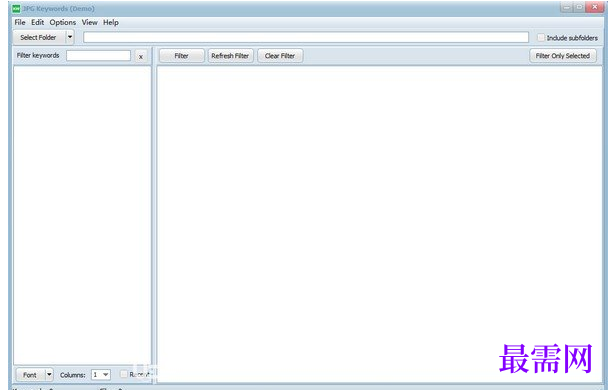The width and height of the screenshot is (611, 390).
Task: Click the Filter Only Selected button
Action: point(563,56)
